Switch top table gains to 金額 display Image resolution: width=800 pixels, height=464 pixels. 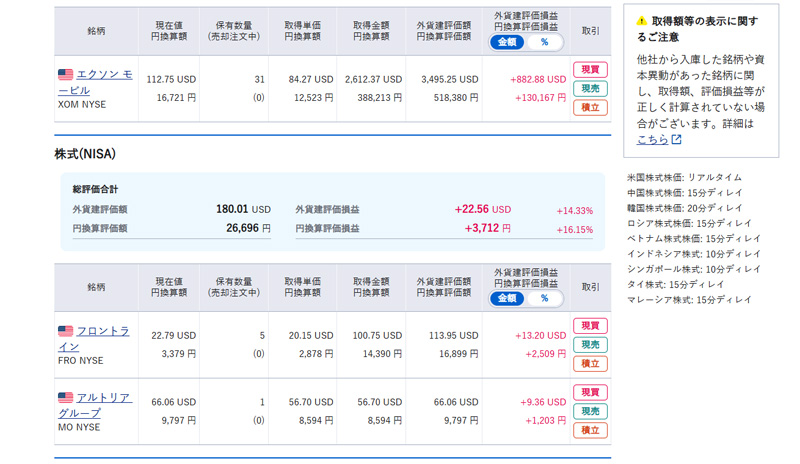pyautogui.click(x=507, y=42)
